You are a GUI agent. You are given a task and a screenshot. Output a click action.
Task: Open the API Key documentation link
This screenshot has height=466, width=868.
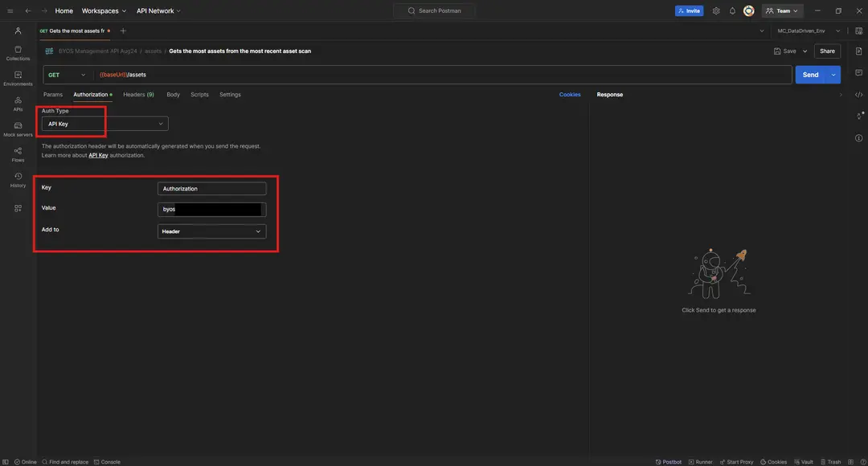[x=98, y=156]
